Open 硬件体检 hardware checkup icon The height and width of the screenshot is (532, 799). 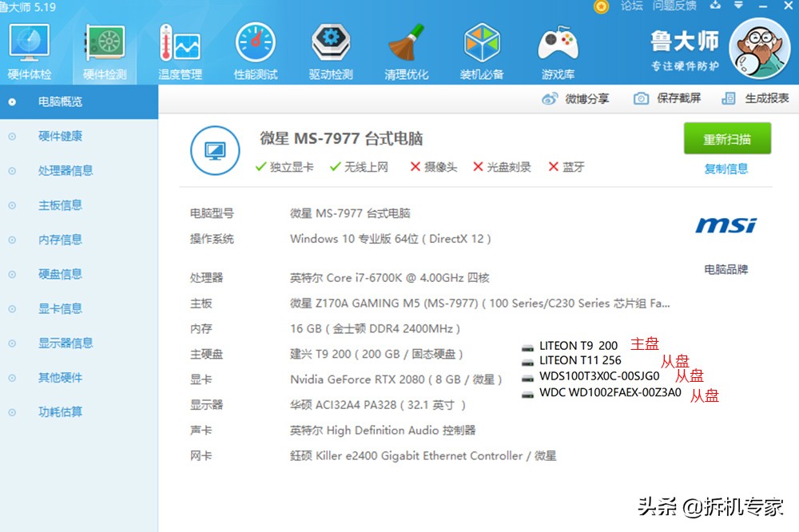30,48
